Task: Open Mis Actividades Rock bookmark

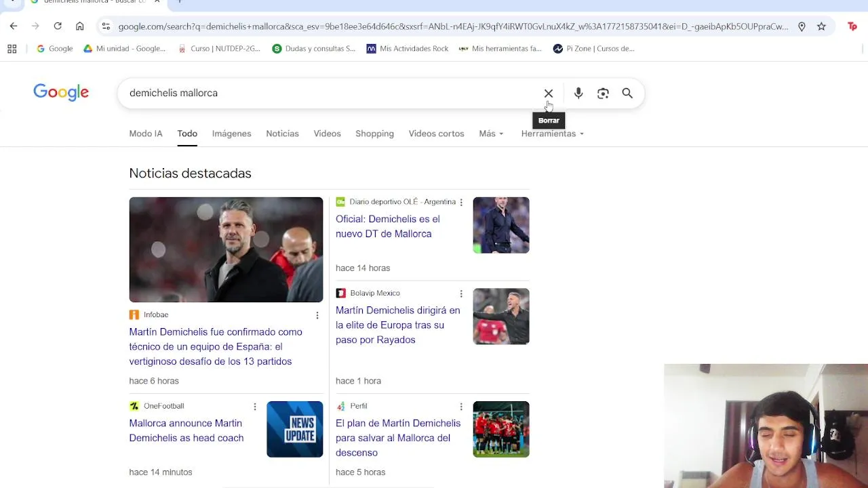Action: pos(408,49)
